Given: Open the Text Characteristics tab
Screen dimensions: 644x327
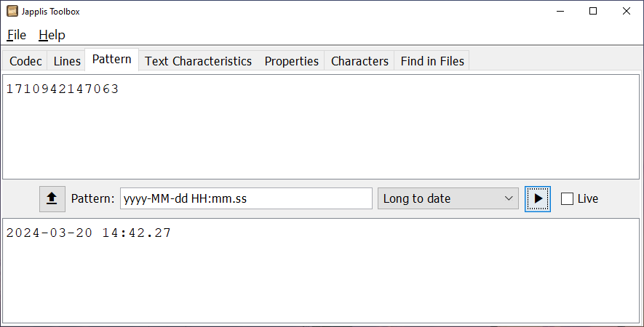Looking at the screenshot, I should pyautogui.click(x=199, y=61).
